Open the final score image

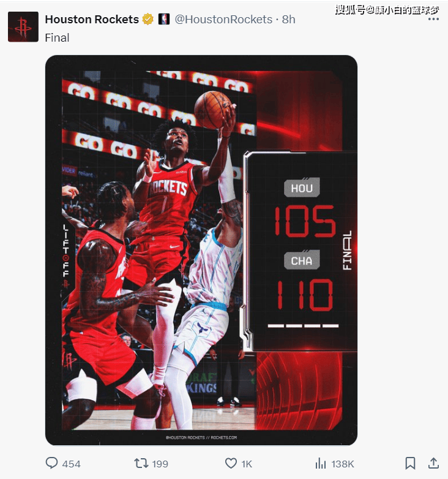201,250
